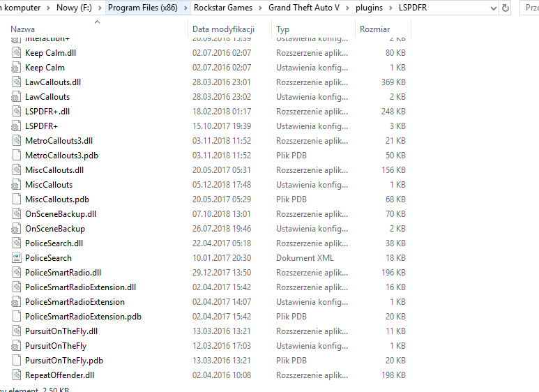
Task: Select the file name Keep Calm.dll
Action: 50,52
